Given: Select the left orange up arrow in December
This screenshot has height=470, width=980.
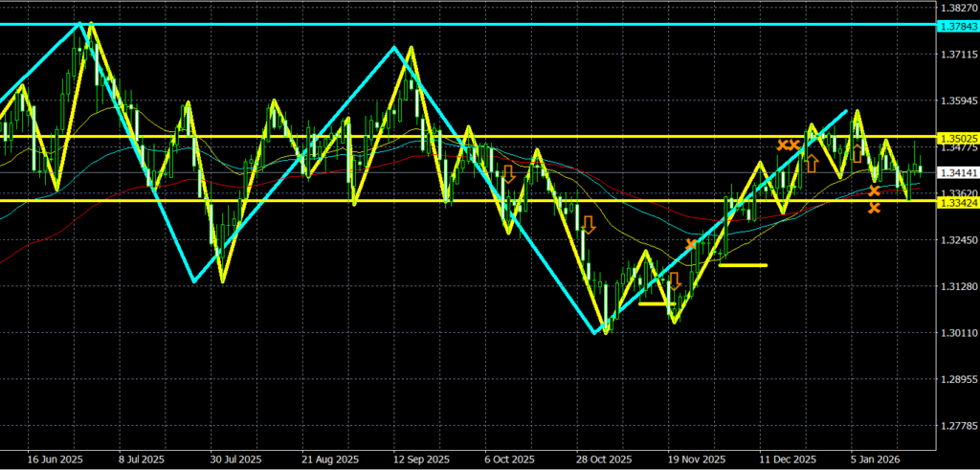Looking at the screenshot, I should pyautogui.click(x=811, y=163).
